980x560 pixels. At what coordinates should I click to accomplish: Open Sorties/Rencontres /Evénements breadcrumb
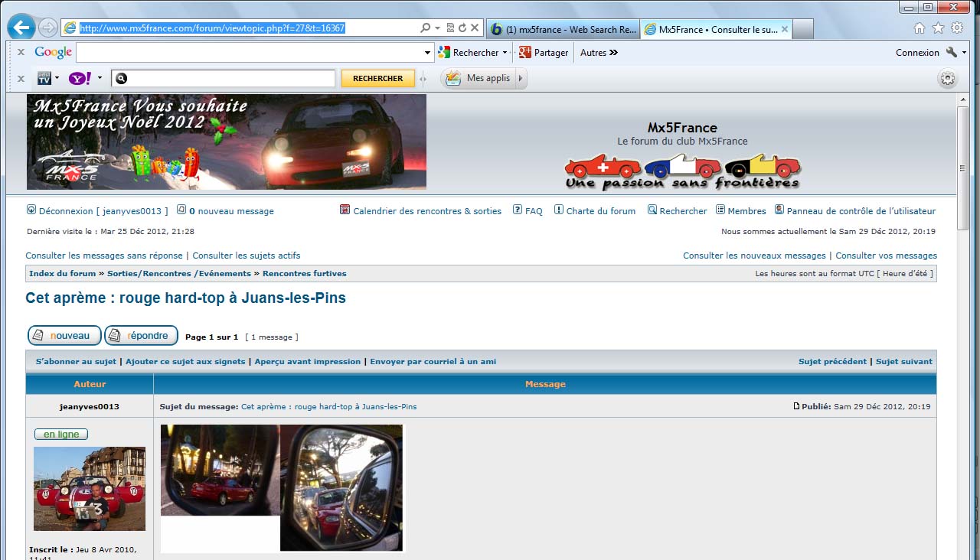tap(179, 273)
